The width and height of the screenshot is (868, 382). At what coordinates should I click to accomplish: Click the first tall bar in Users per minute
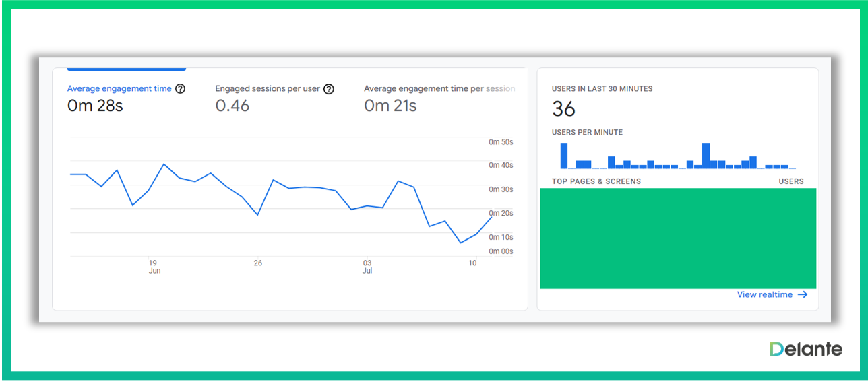click(564, 156)
